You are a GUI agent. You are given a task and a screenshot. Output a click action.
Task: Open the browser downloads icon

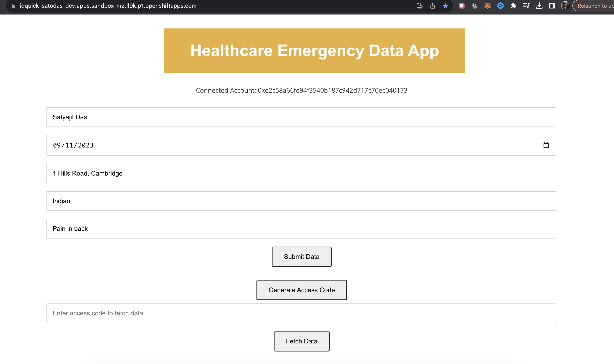(539, 6)
